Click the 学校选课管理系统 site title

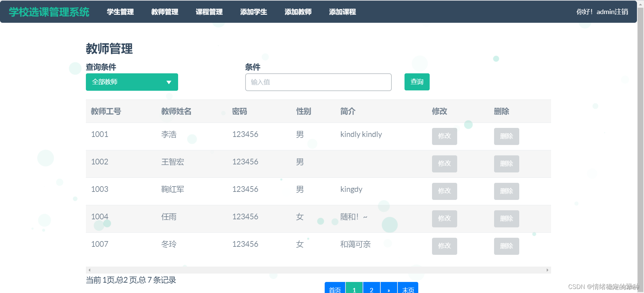[49, 12]
